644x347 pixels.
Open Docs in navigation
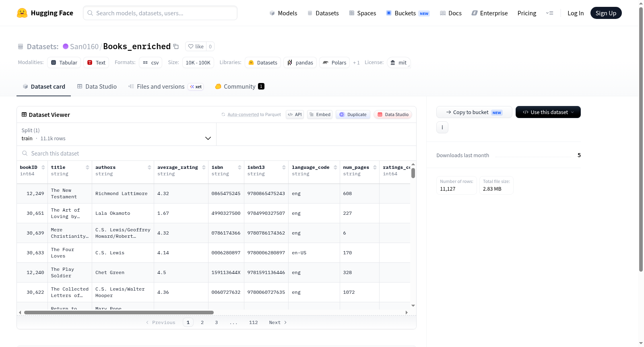[451, 13]
